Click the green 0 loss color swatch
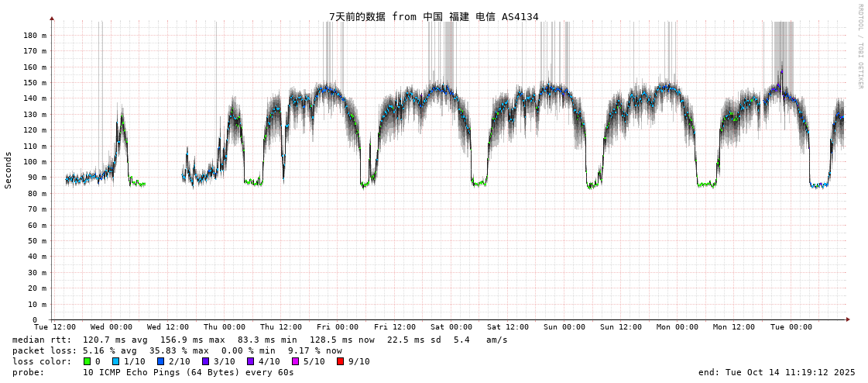 pyautogui.click(x=87, y=361)
